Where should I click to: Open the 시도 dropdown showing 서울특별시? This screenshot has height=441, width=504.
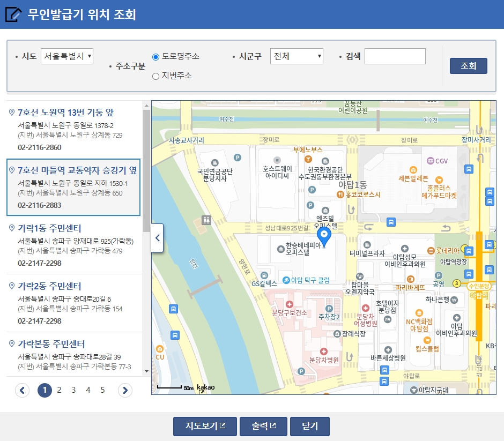(66, 56)
